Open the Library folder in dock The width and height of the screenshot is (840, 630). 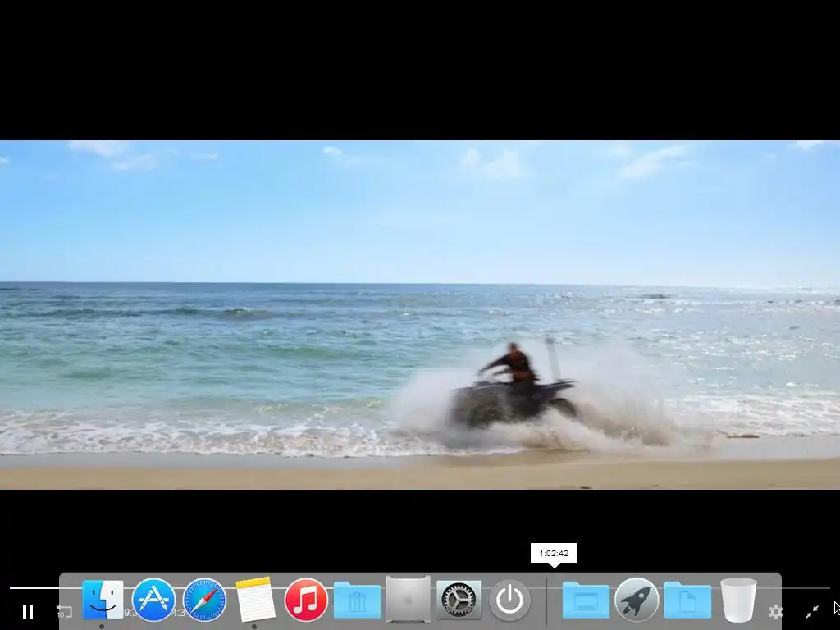pos(357,600)
